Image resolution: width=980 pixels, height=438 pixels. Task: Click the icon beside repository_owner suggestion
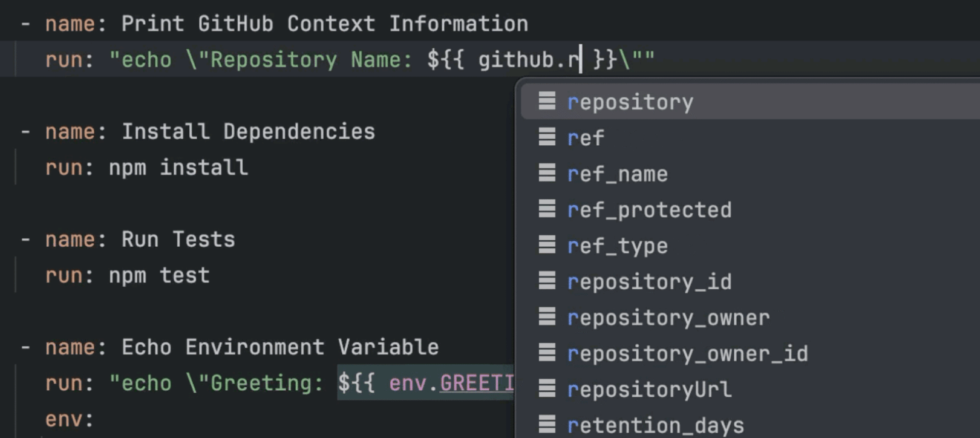pyautogui.click(x=547, y=317)
